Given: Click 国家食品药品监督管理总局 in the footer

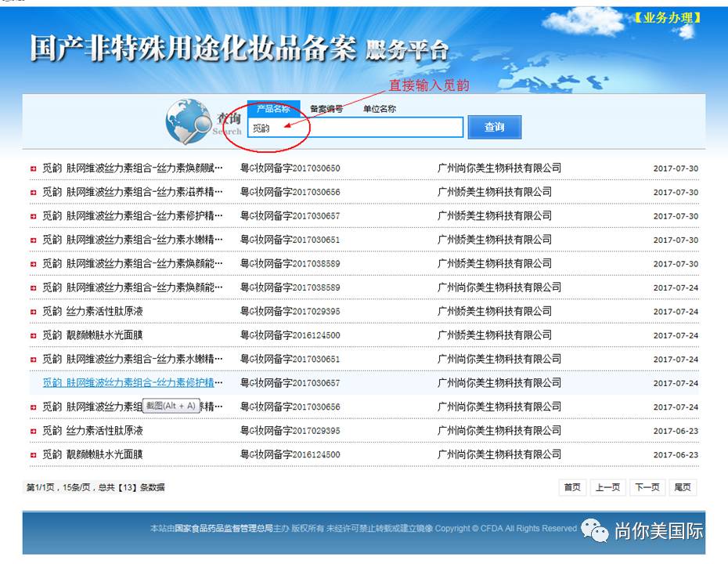Looking at the screenshot, I should point(224,528).
